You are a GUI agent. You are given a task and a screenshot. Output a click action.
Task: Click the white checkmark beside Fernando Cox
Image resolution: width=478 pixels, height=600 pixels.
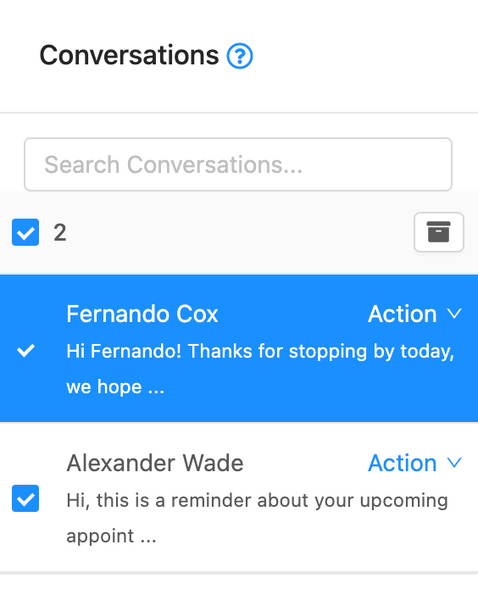click(x=26, y=350)
